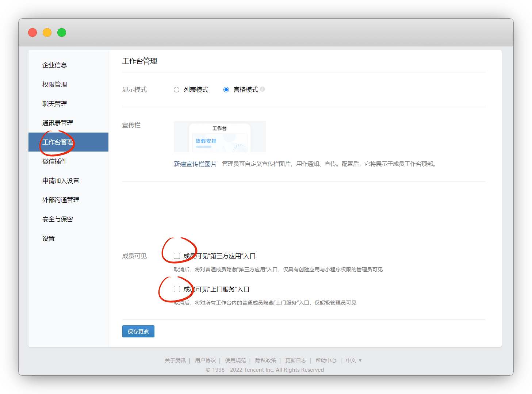Enable 成员可见"上门服务"入口 checkbox
The height and width of the screenshot is (394, 532).
pyautogui.click(x=177, y=289)
